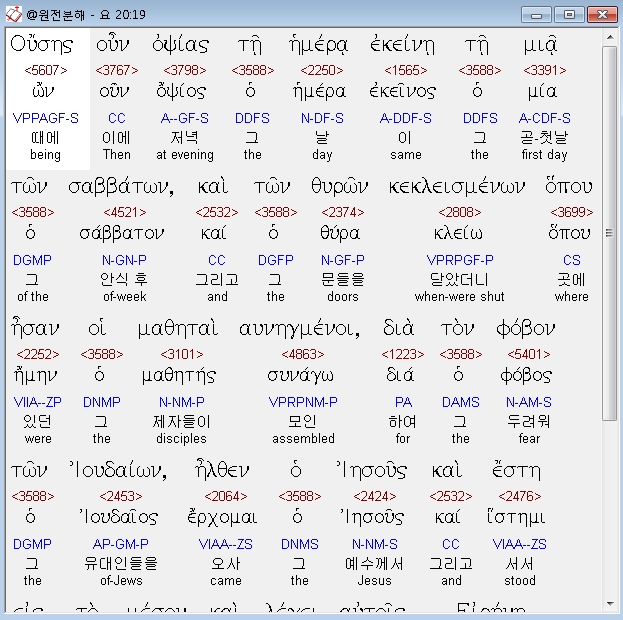Click morphology code N-GF-P
Screen dimensions: 623x620
click(342, 260)
